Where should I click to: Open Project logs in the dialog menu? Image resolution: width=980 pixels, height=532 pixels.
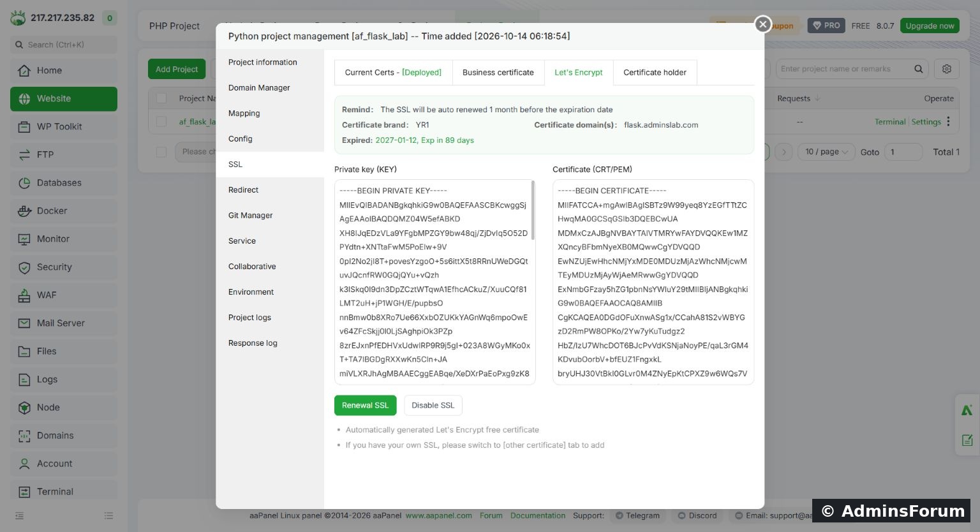point(270,318)
